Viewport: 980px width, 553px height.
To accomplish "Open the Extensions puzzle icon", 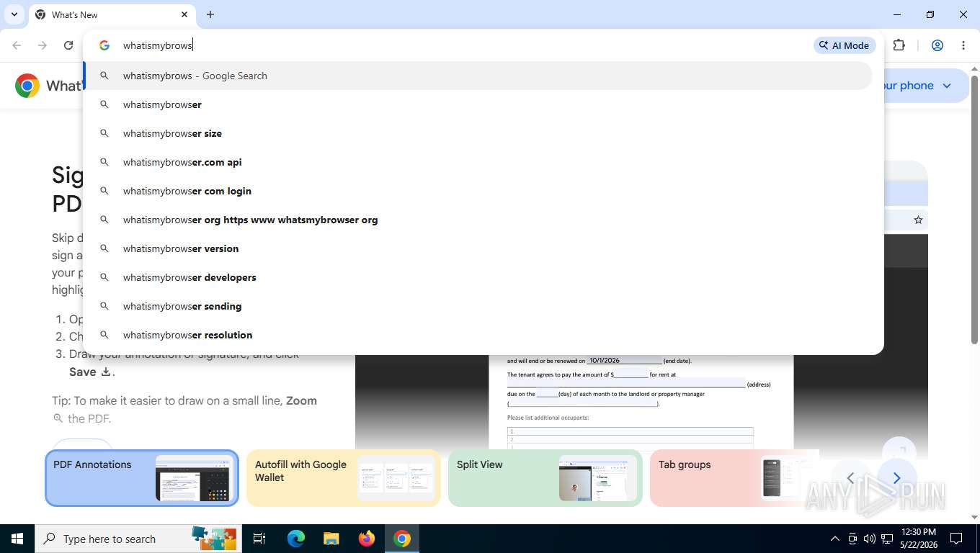I will (899, 45).
